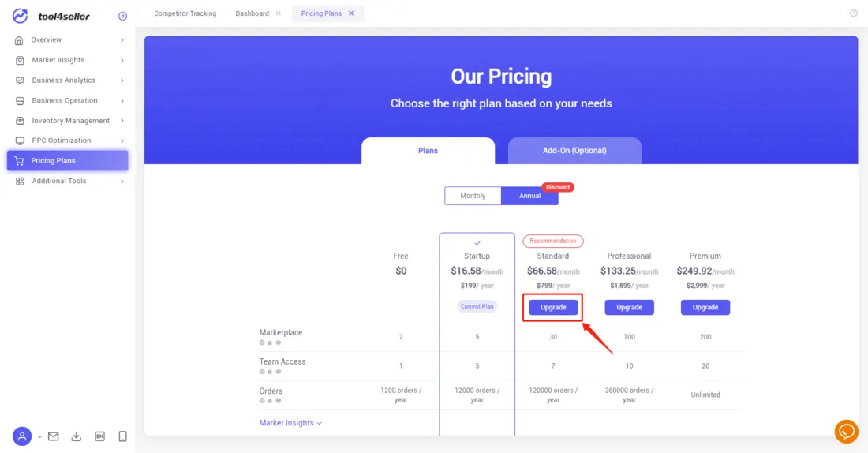Screen dimensions: 868x453
Task: Click the user profile avatar icon
Action: [22, 436]
